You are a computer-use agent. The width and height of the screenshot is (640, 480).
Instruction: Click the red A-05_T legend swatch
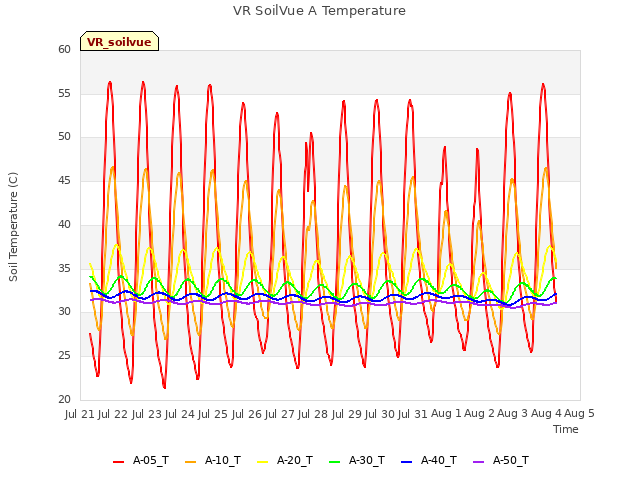point(118,462)
